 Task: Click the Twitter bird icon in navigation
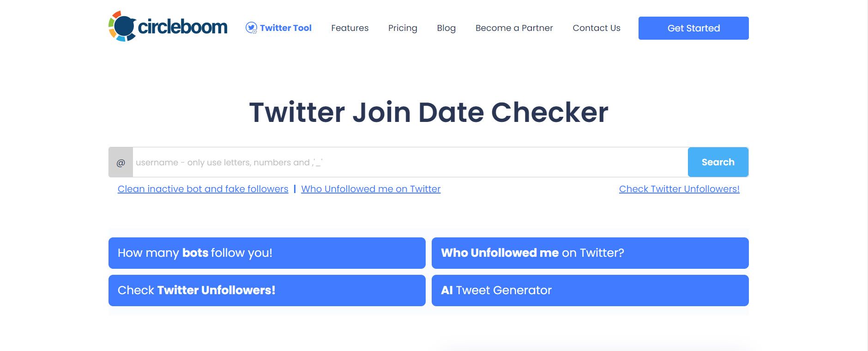[251, 28]
